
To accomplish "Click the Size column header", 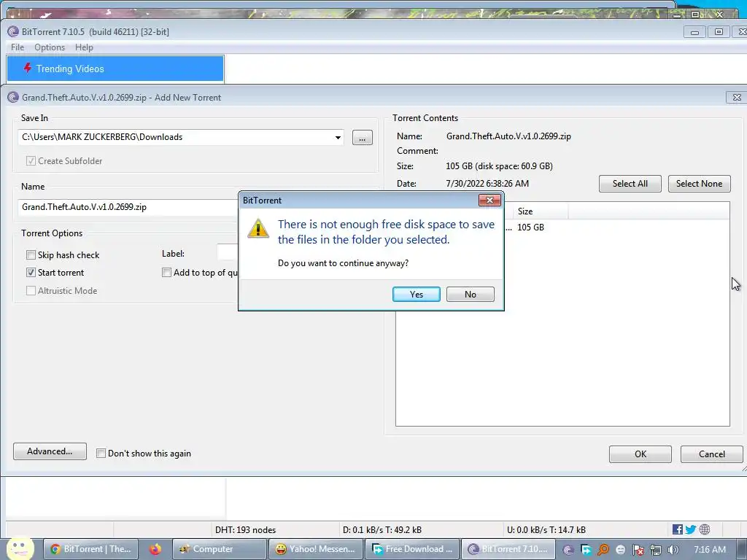I will [x=541, y=211].
